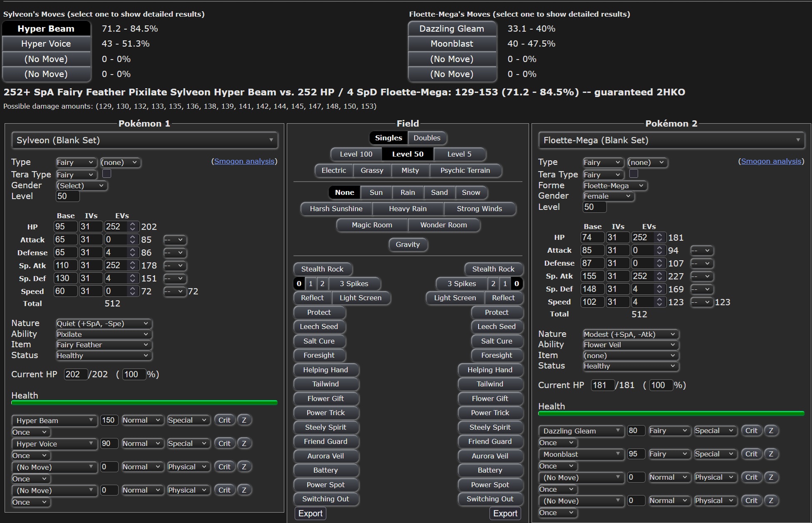Viewport: 812px width, 523px height.
Task: Click Export under Pokémon 1 side
Action: click(x=310, y=513)
